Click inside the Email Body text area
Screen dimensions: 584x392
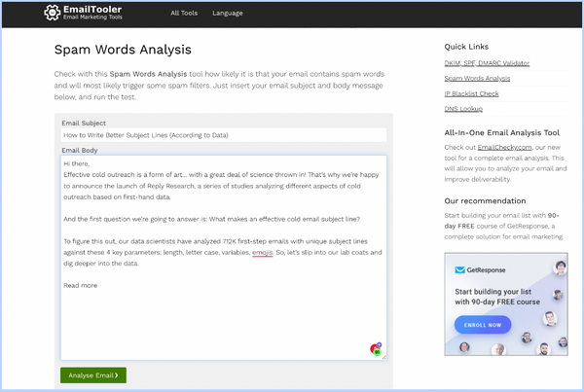(x=223, y=311)
